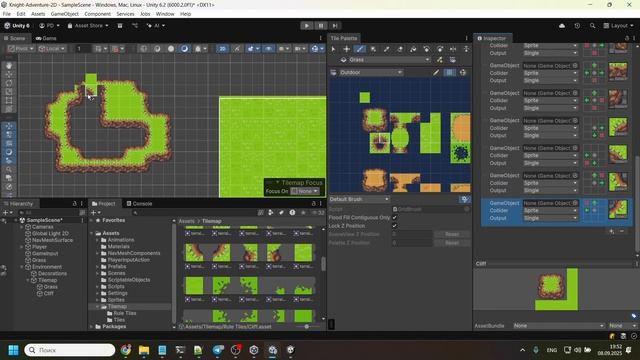Viewport: 640px width, 360px height.
Task: Lock the Hierarchy panel
Action: 74,203
